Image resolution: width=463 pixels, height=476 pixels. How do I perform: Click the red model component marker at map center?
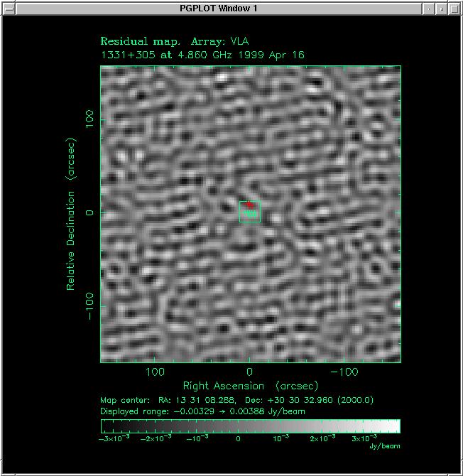[249, 205]
